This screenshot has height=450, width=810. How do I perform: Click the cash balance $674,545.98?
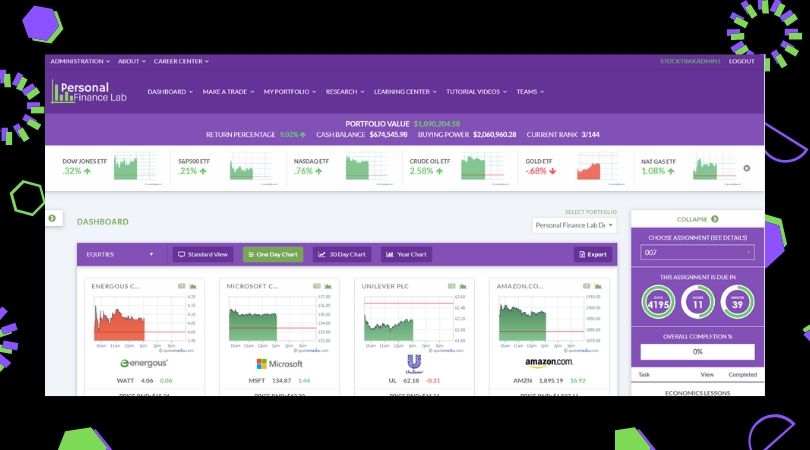[x=388, y=135]
